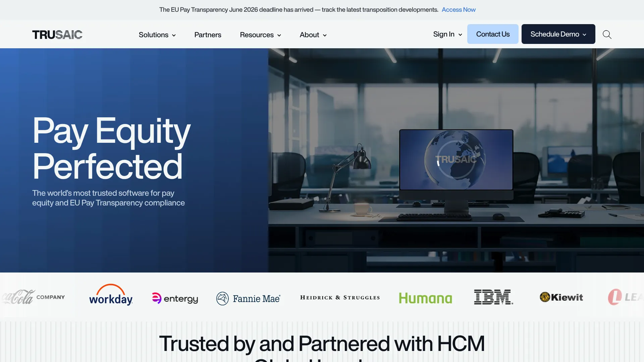
Task: Click the Kiewit logo
Action: 561,297
